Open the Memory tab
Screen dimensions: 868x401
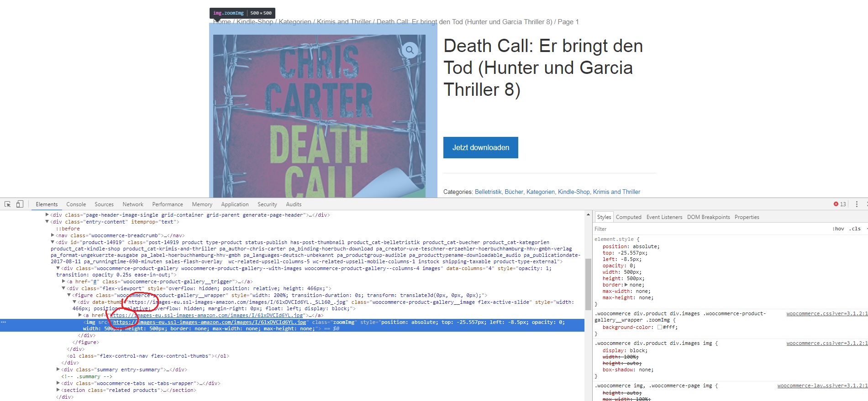[202, 204]
